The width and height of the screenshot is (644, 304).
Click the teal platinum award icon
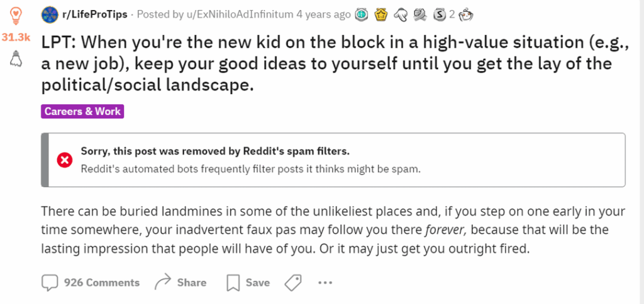click(x=362, y=15)
